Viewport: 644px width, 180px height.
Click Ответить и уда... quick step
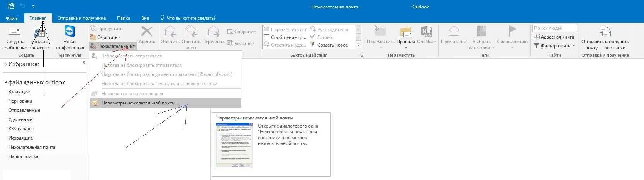(x=285, y=45)
